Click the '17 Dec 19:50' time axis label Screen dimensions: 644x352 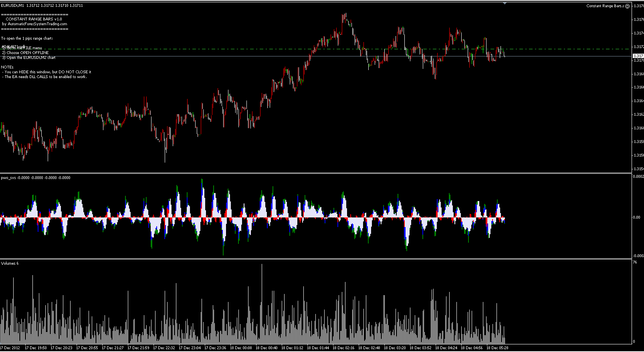(36, 348)
